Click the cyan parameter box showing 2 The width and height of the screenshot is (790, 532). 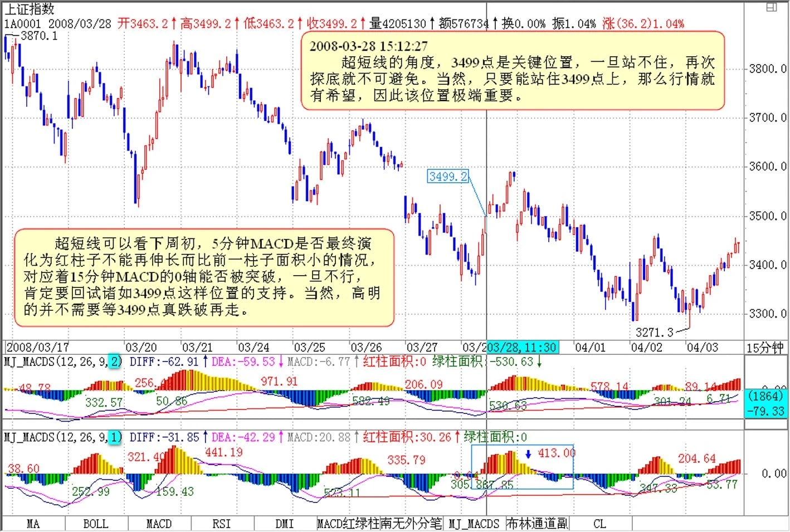pos(115,361)
